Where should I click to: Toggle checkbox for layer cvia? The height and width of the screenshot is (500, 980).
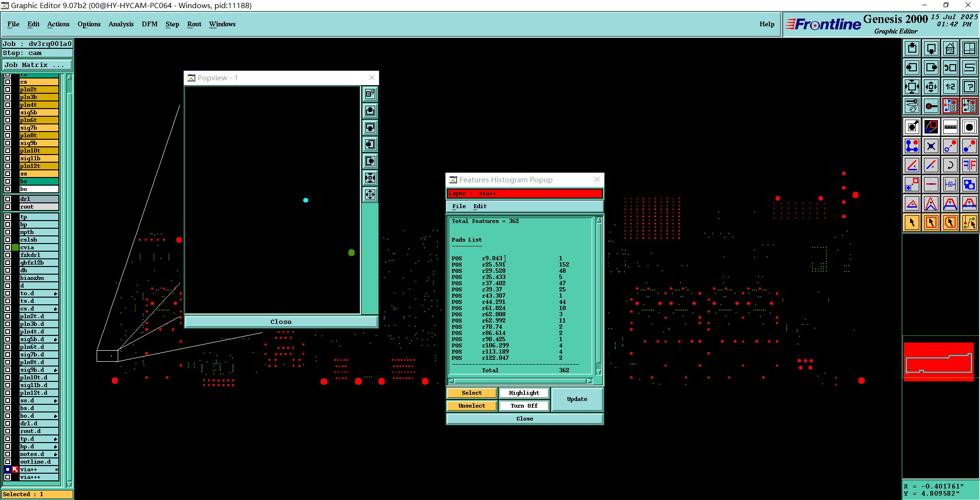point(8,247)
